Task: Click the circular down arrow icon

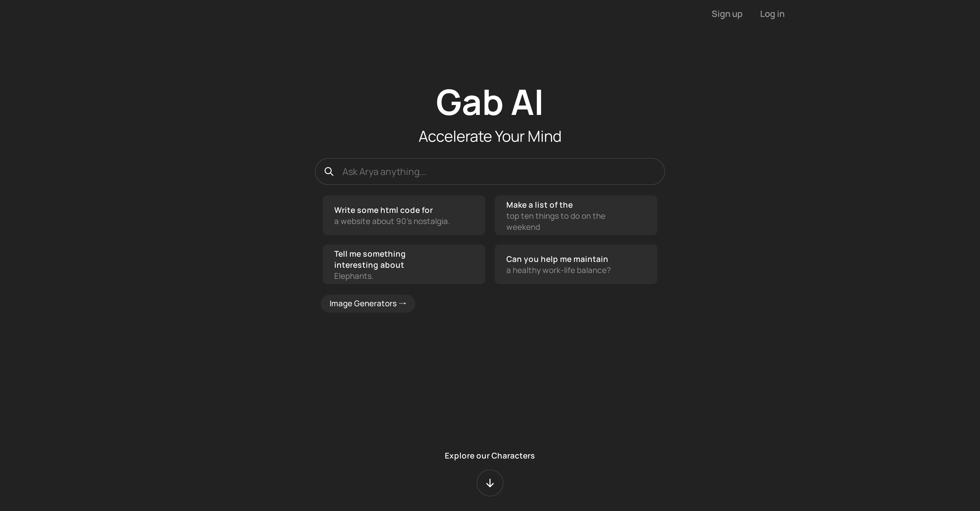Action: click(x=490, y=483)
